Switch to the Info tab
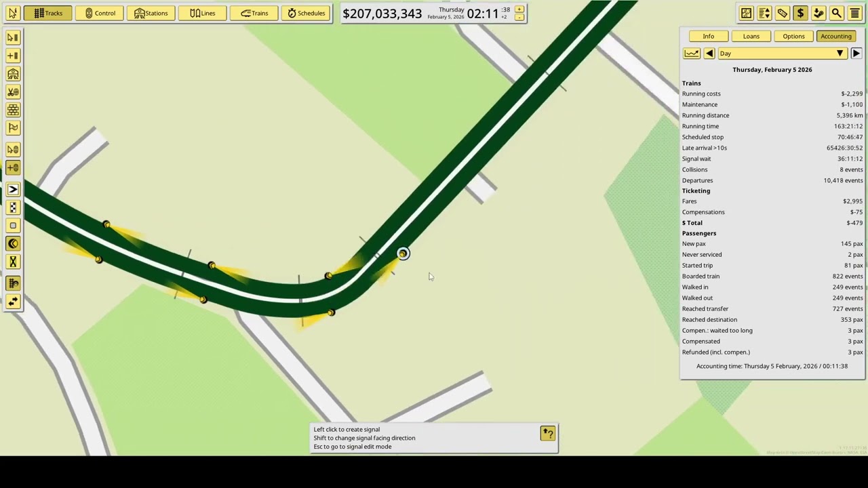This screenshot has height=488, width=868. (x=708, y=36)
